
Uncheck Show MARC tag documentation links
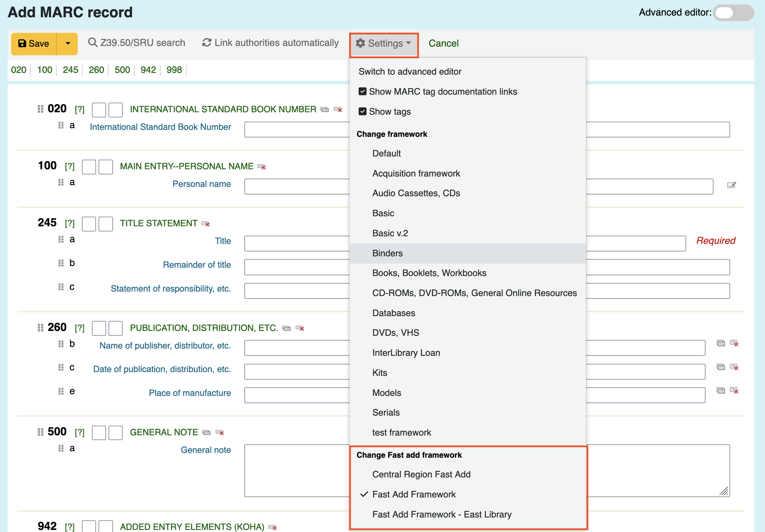point(362,92)
